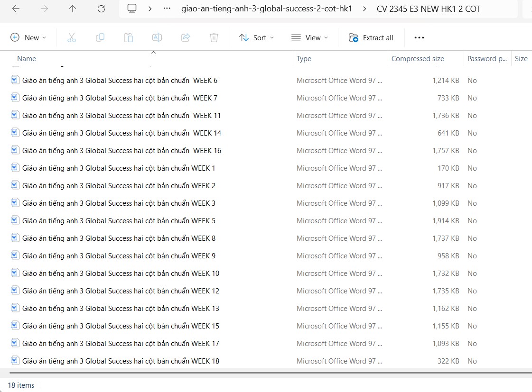Screen dimensions: 532x392
Task: Refresh the current folder view
Action: [x=101, y=9]
